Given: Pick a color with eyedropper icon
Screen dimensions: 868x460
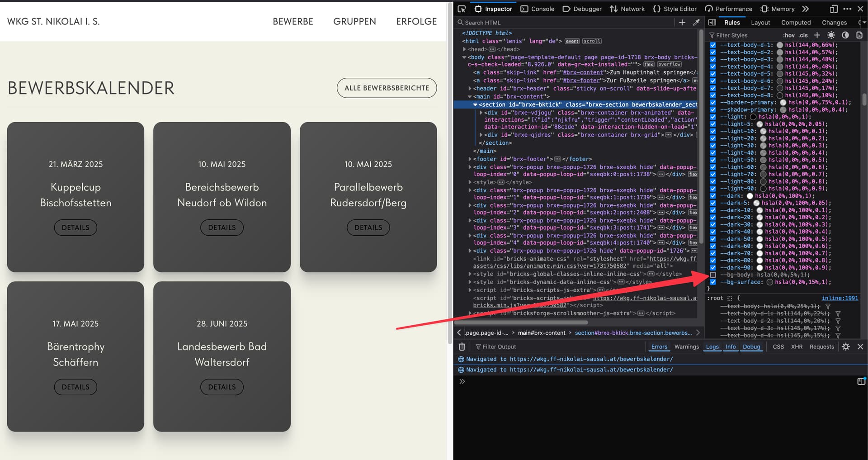Looking at the screenshot, I should (696, 22).
